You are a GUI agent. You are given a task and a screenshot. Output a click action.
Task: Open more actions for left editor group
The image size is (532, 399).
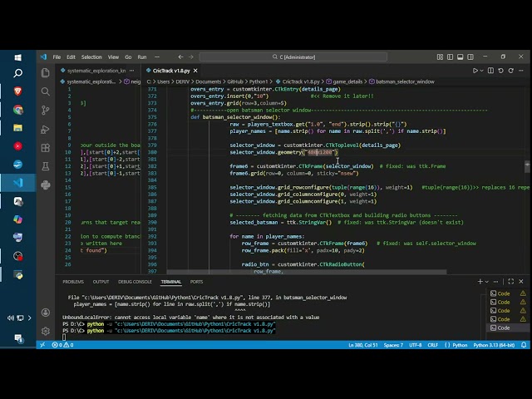tap(131, 71)
